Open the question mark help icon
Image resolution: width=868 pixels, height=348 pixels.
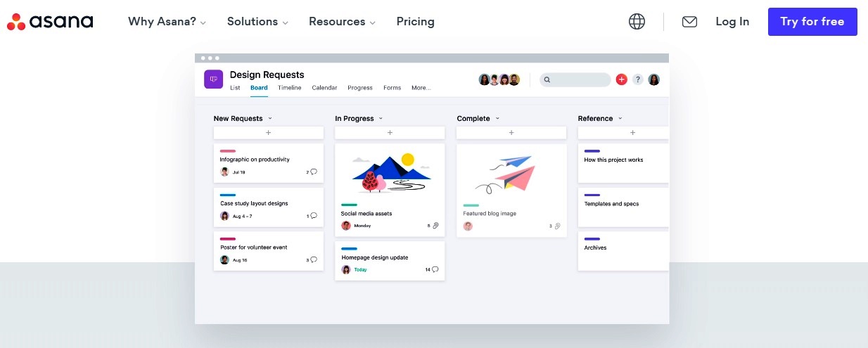(x=638, y=79)
